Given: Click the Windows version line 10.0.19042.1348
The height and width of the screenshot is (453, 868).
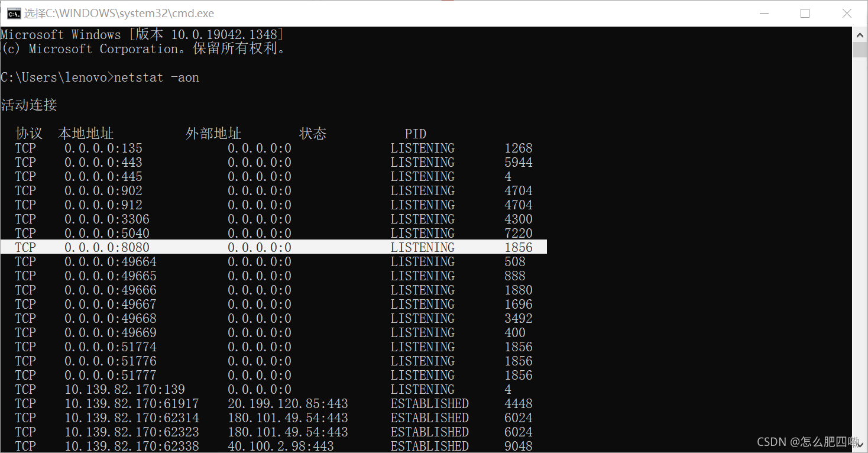Looking at the screenshot, I should click(x=142, y=35).
